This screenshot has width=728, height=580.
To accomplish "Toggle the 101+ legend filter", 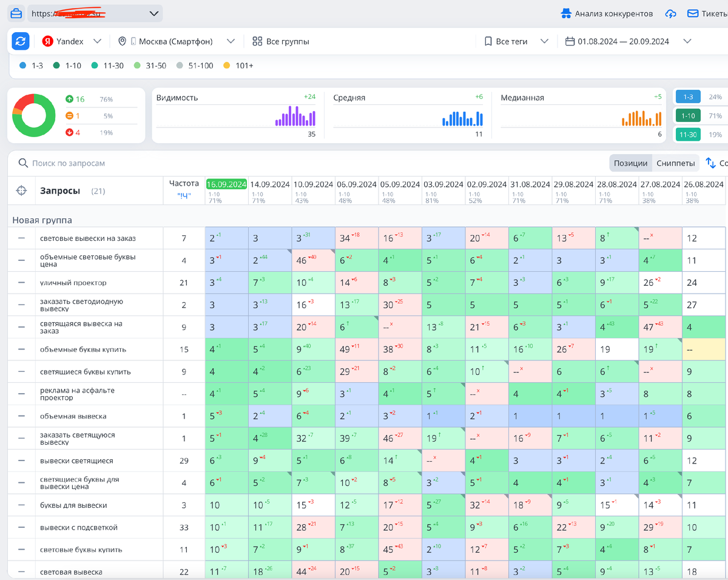I will [x=238, y=66].
